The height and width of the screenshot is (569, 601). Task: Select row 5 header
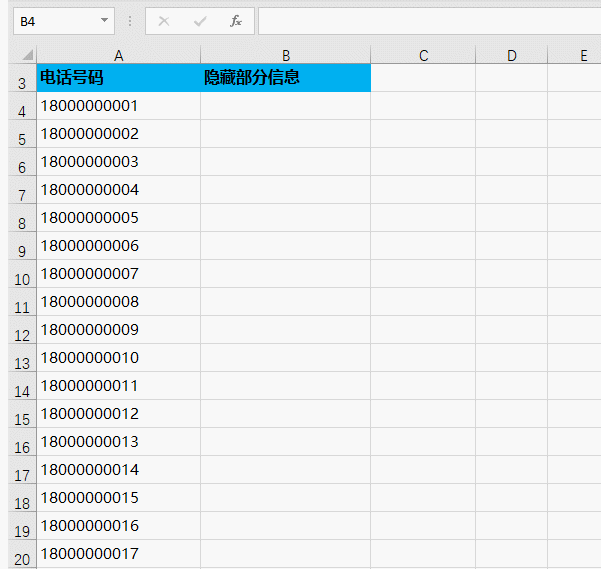(x=22, y=134)
